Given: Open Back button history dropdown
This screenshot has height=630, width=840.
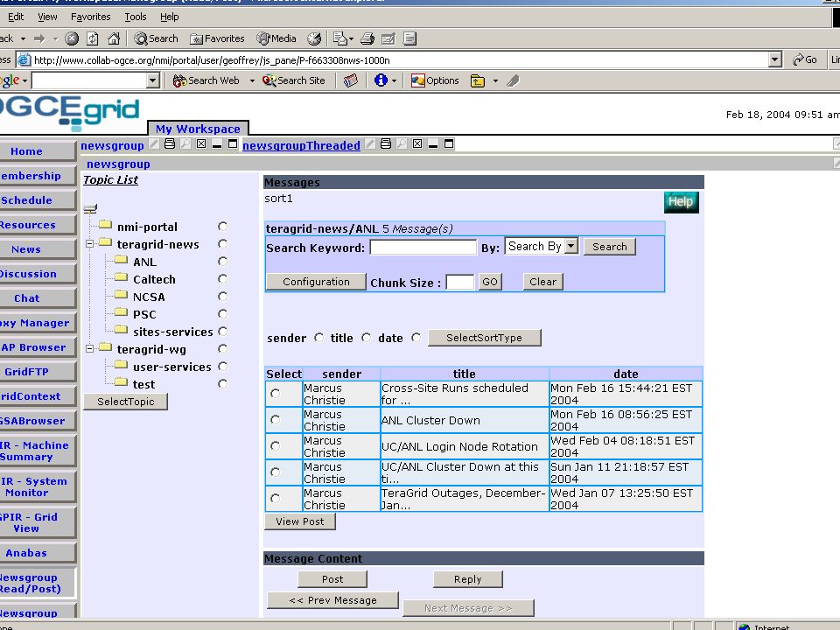Looking at the screenshot, I should (x=23, y=39).
